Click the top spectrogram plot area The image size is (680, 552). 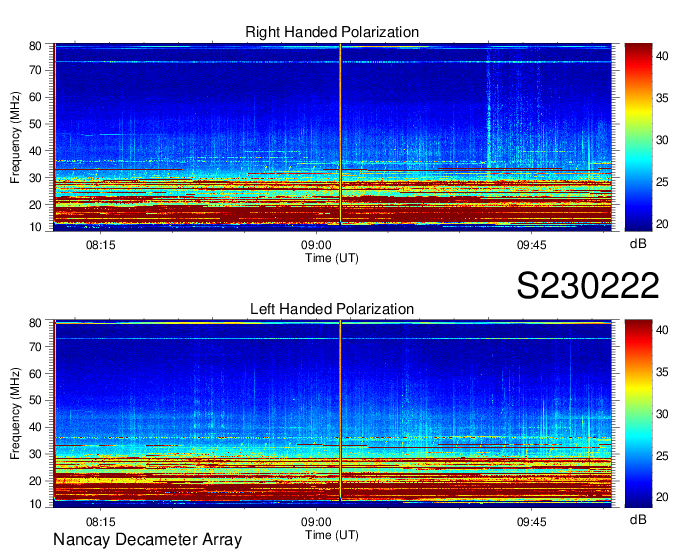[x=333, y=137]
